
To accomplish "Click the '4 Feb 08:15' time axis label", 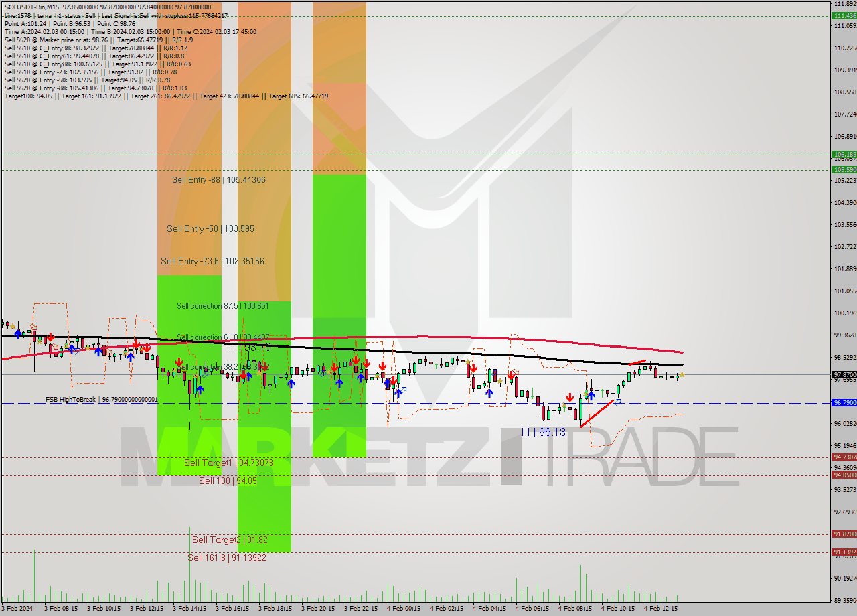I will pos(574,609).
